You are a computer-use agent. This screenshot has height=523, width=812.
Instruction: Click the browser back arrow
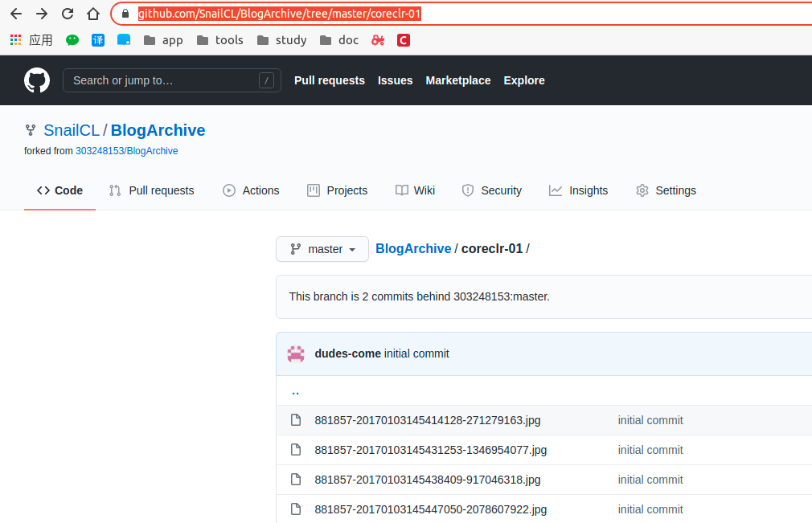(16, 14)
